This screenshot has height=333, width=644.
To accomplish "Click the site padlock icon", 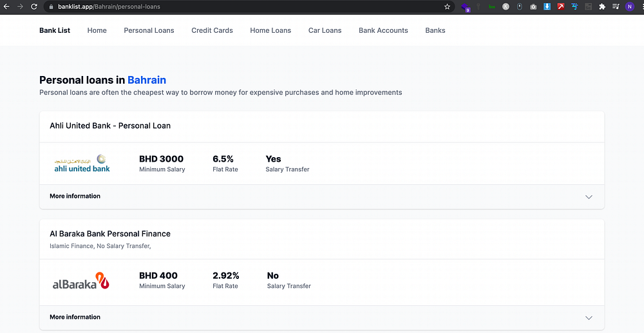I will 51,6.
